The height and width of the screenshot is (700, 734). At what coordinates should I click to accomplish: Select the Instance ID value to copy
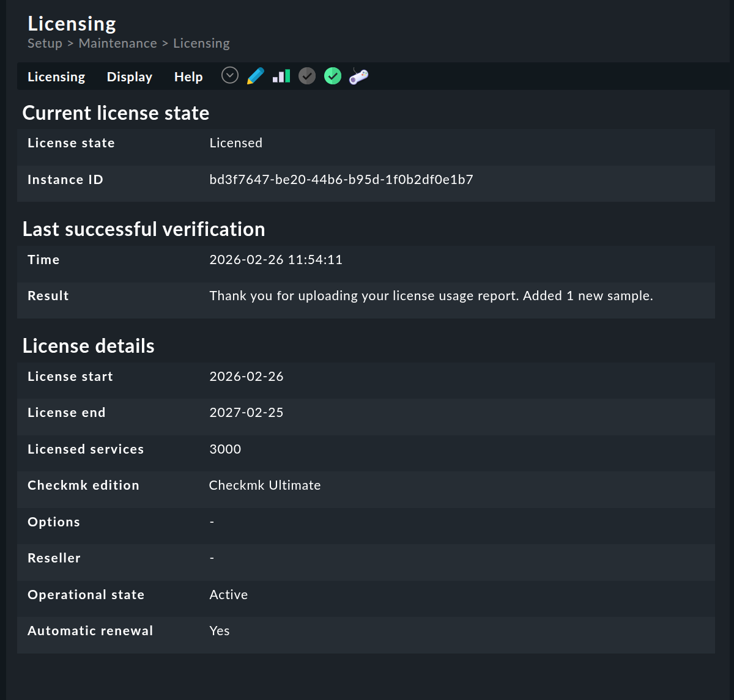tap(341, 179)
